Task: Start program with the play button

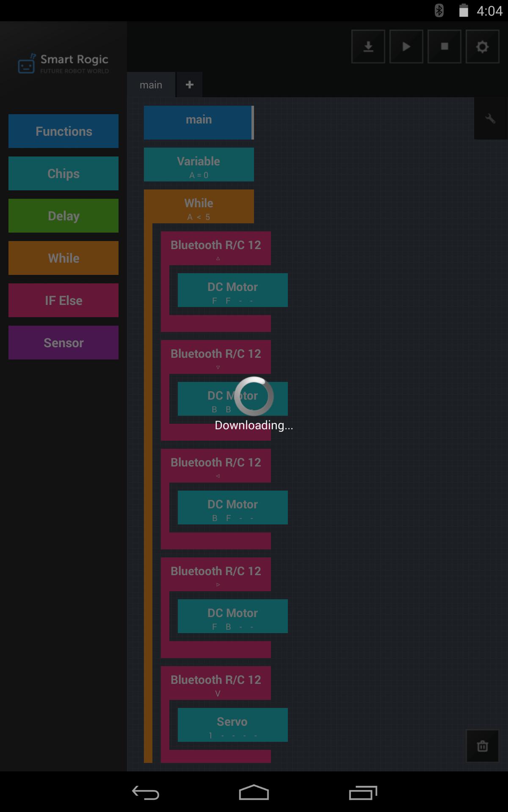Action: pyautogui.click(x=406, y=47)
